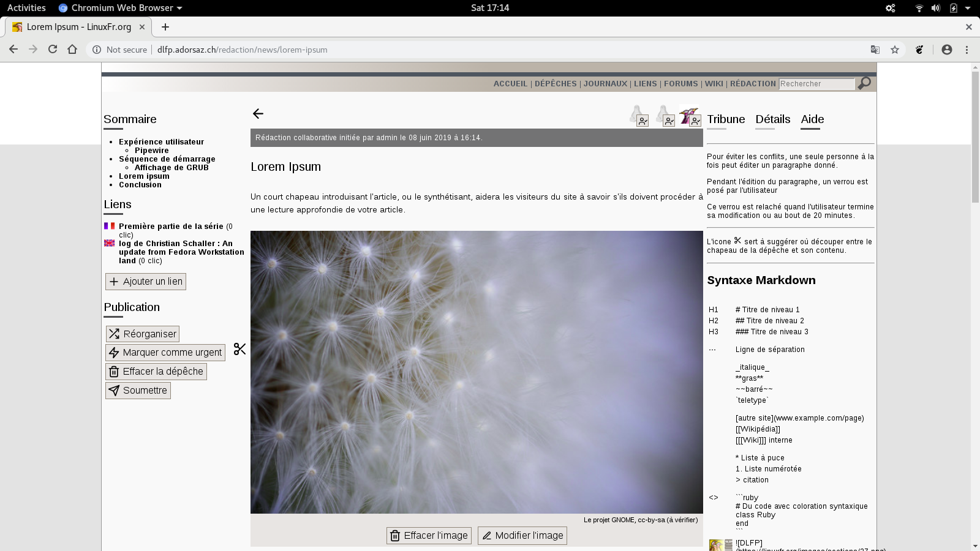
Task: Open the Activities overview
Action: click(26, 8)
